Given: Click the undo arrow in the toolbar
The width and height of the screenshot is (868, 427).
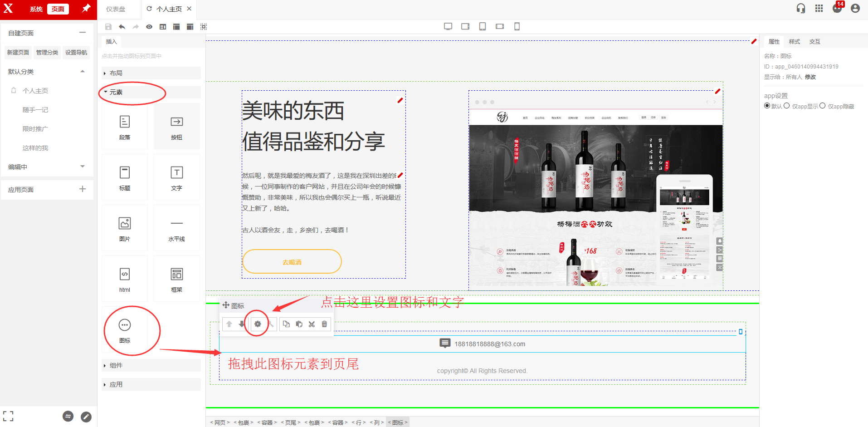Looking at the screenshot, I should 122,27.
